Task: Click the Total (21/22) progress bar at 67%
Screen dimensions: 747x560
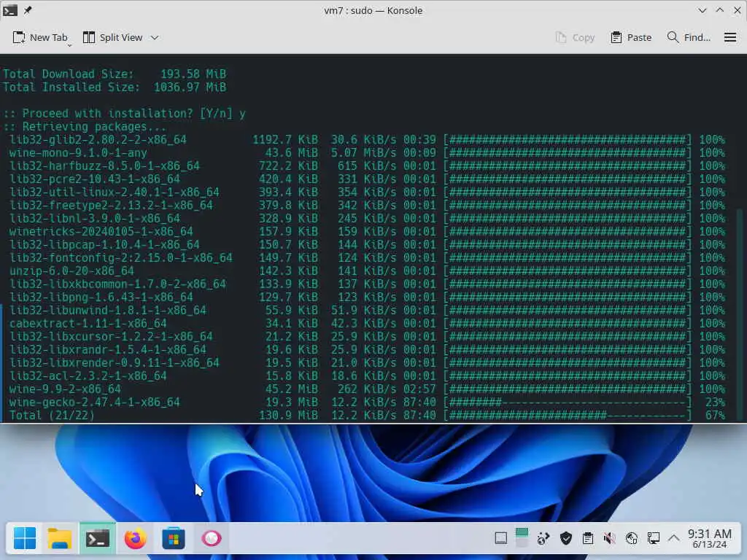Action: pyautogui.click(x=567, y=415)
